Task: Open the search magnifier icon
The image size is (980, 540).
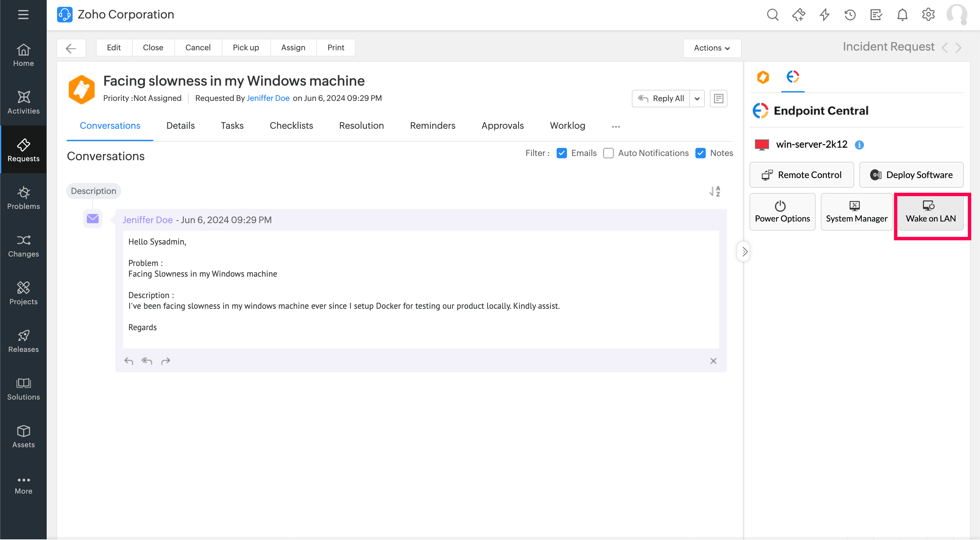Action: (x=773, y=15)
